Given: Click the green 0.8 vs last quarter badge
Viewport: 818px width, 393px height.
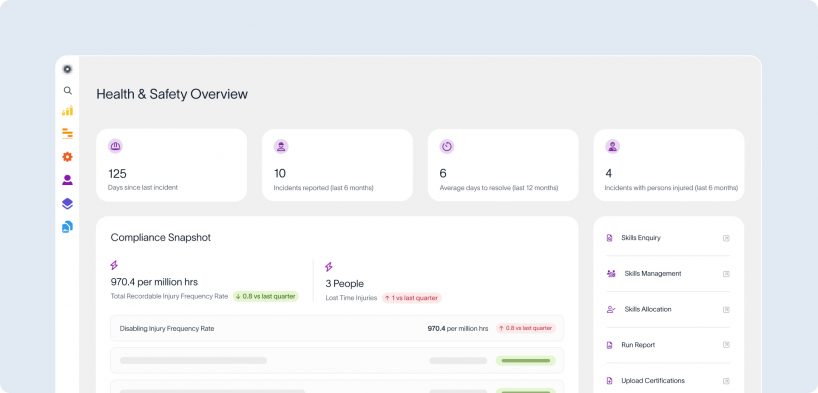Looking at the screenshot, I should (x=266, y=296).
